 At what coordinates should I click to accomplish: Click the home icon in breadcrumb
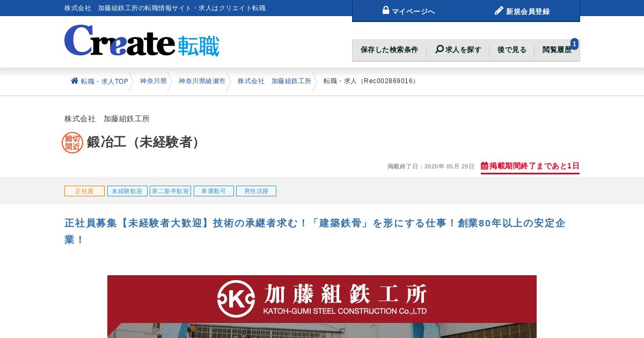pos(75,81)
